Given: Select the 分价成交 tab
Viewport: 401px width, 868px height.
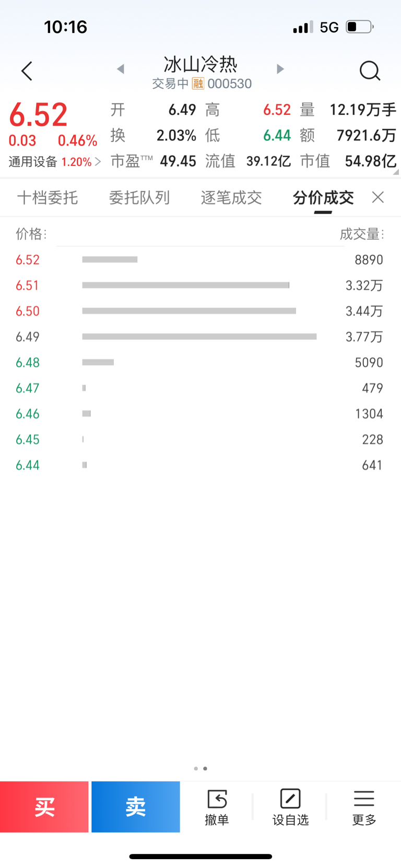Looking at the screenshot, I should pyautogui.click(x=323, y=198).
